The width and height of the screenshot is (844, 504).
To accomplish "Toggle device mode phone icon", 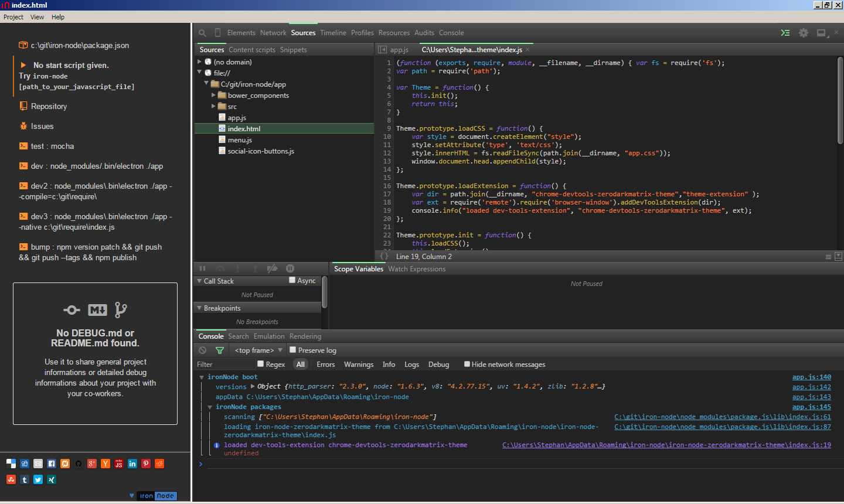I will (x=218, y=33).
